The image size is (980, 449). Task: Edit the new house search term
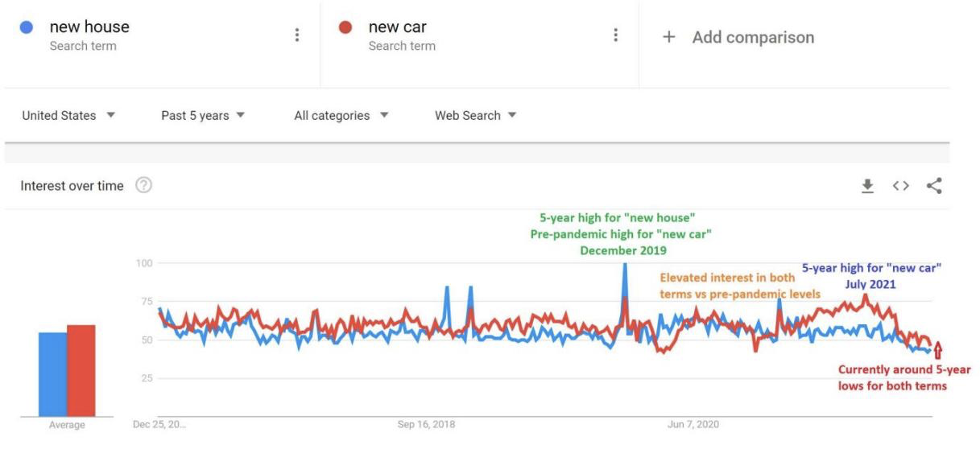tap(89, 27)
